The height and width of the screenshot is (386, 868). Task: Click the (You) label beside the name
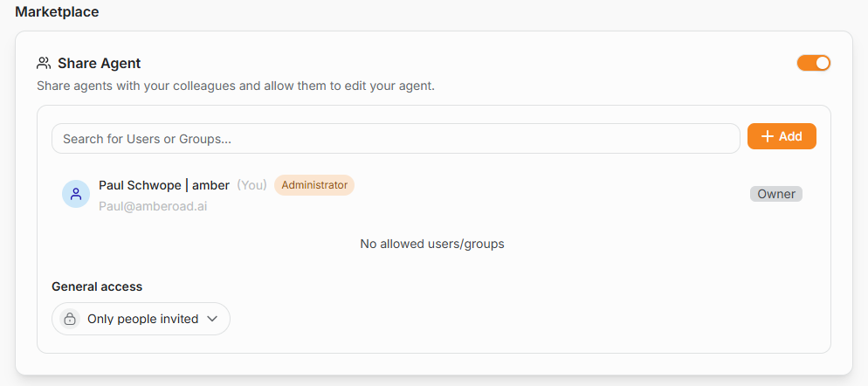coord(251,185)
